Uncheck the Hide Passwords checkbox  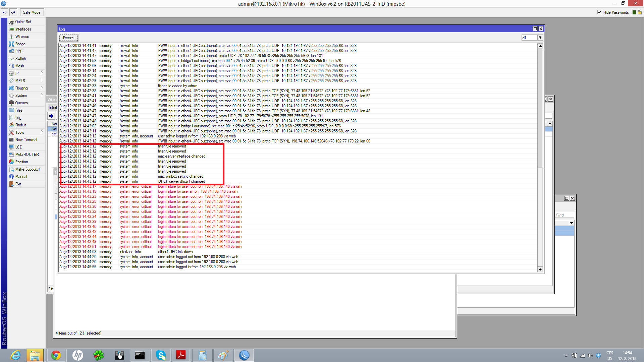[599, 12]
